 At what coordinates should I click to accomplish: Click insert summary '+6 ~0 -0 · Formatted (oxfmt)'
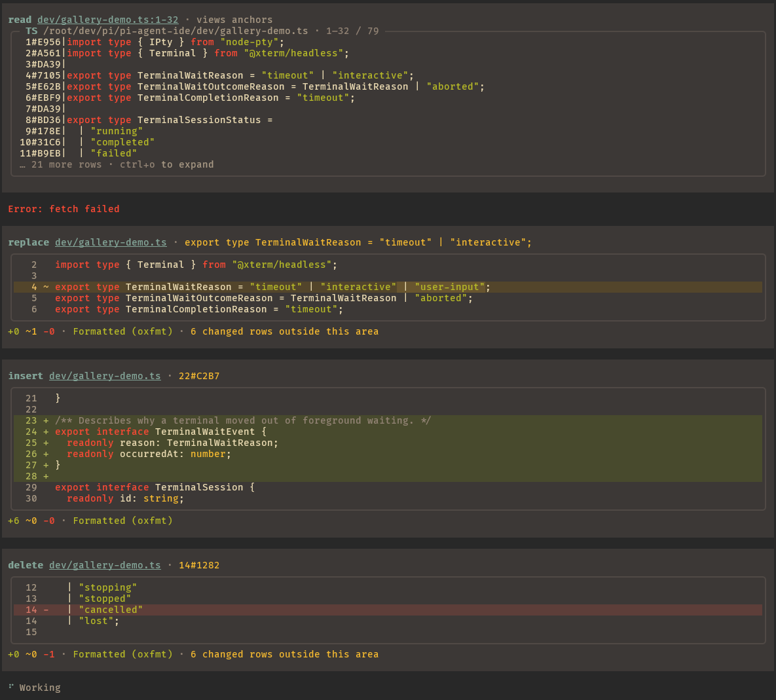click(x=90, y=521)
